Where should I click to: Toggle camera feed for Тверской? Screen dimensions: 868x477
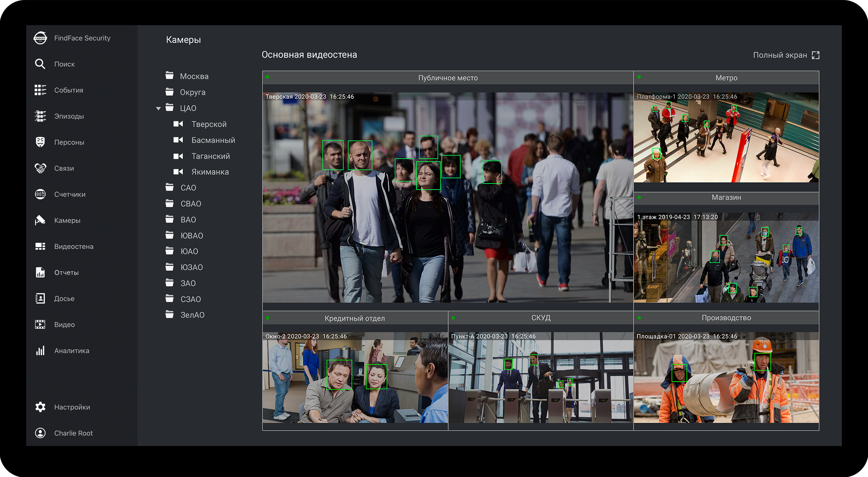178,123
